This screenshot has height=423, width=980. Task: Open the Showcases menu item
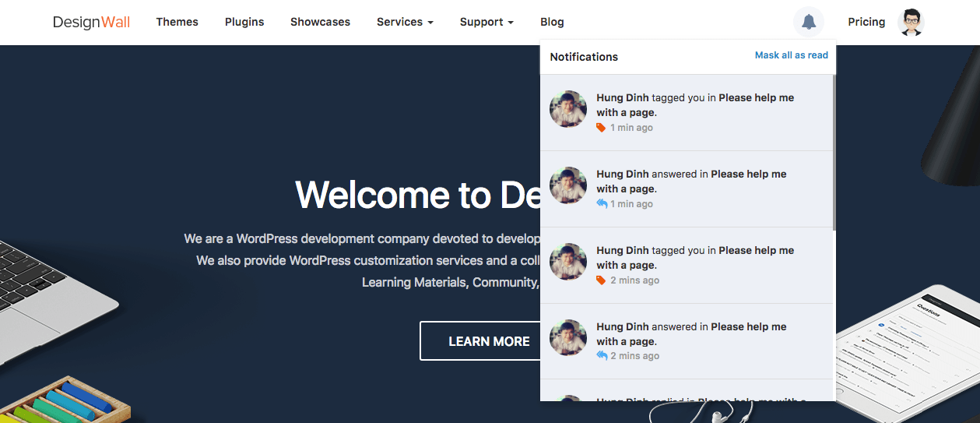320,22
